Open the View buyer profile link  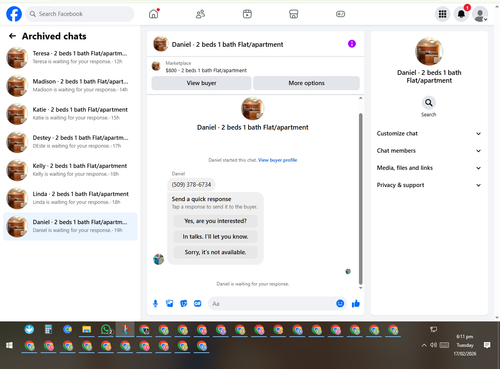pos(277,160)
